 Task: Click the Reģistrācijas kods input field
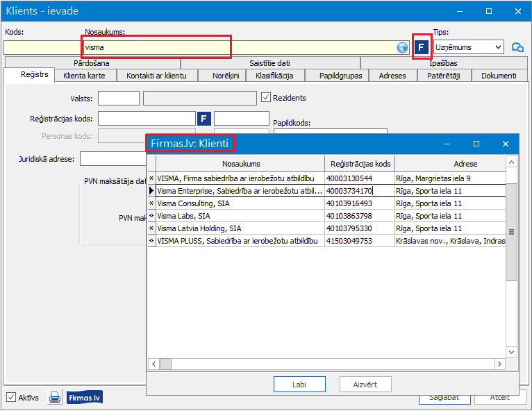[147, 119]
